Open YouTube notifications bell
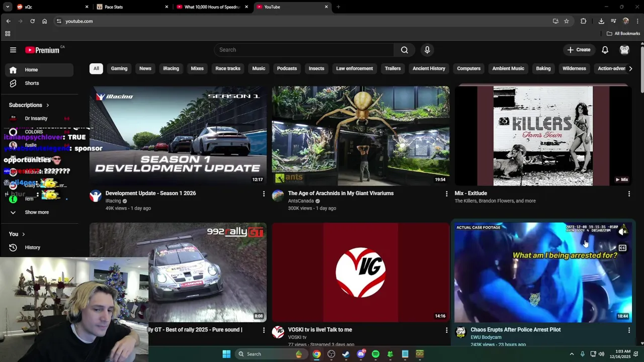Screen dimensions: 644x362 605,50
